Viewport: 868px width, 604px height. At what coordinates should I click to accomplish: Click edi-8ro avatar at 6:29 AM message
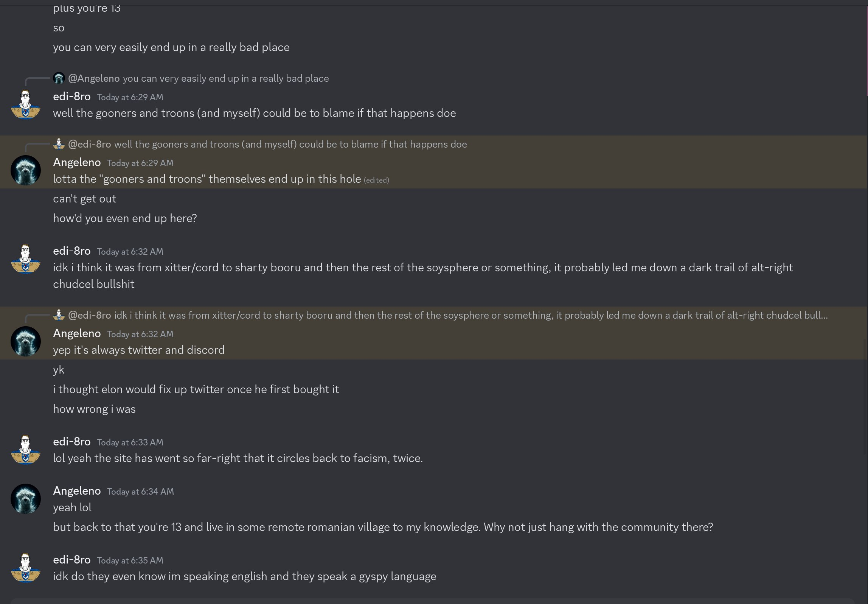(25, 105)
